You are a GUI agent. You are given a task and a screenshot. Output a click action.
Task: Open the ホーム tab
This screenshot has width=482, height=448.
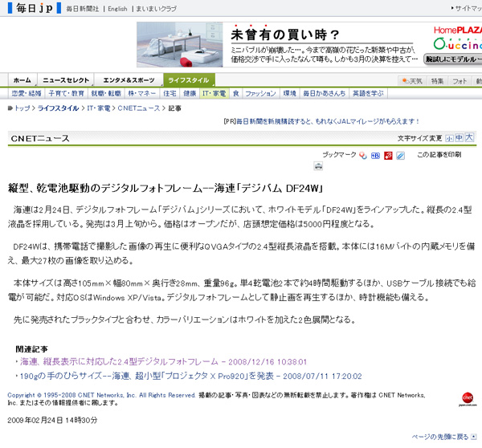(22, 80)
